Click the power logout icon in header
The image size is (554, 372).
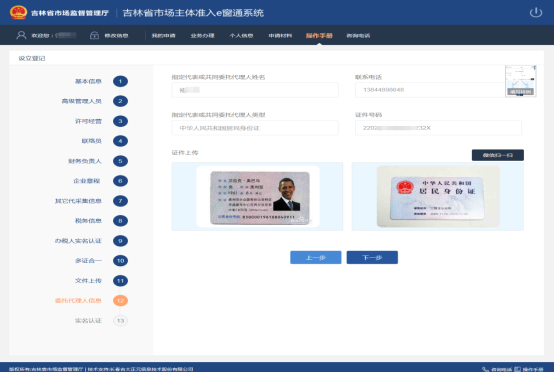[536, 13]
